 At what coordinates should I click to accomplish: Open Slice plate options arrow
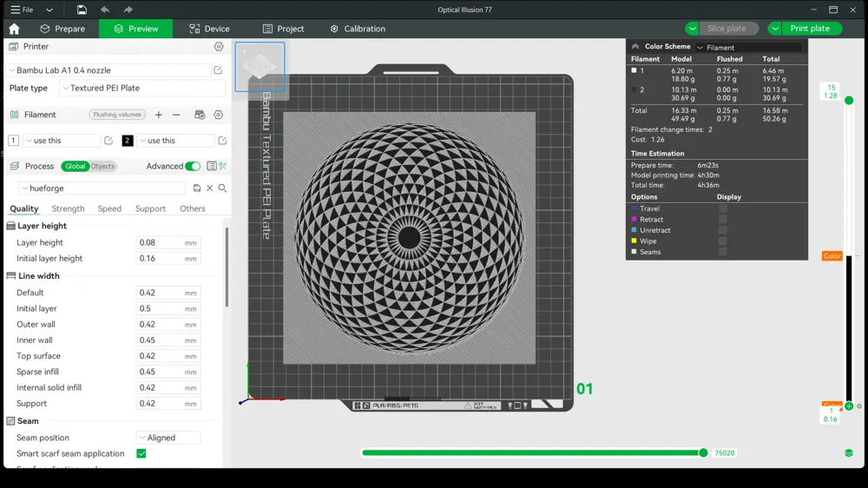click(692, 29)
